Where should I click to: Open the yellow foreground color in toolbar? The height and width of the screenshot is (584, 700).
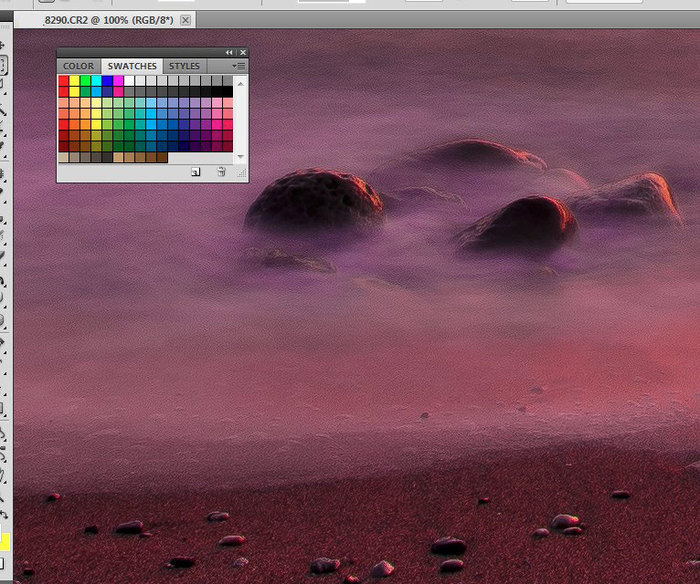click(3, 542)
